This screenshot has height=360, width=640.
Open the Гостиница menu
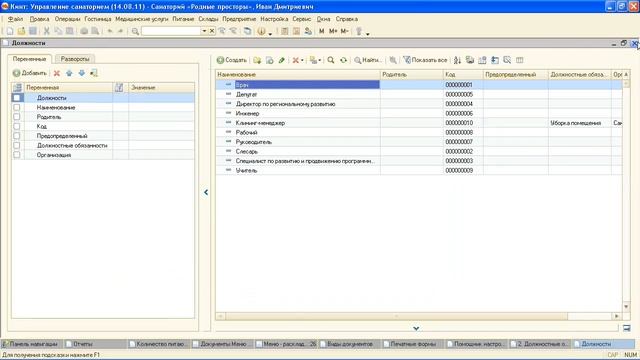pos(98,19)
